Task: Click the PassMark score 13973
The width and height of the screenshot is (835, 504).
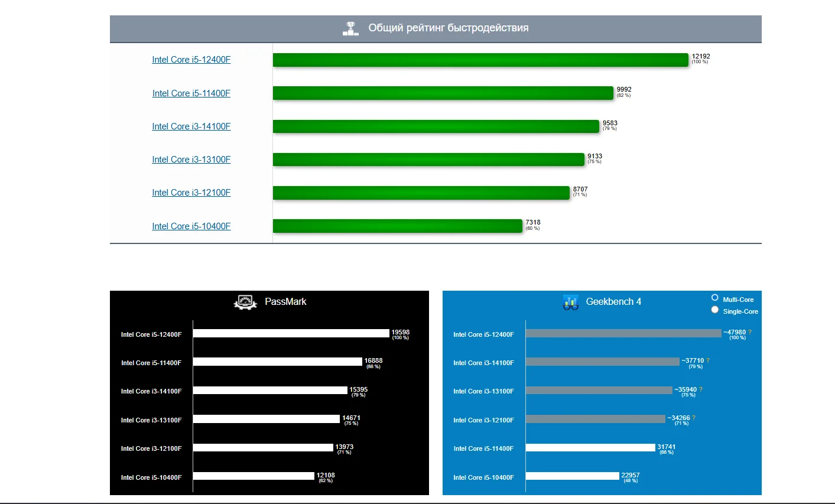Action: [x=345, y=447]
